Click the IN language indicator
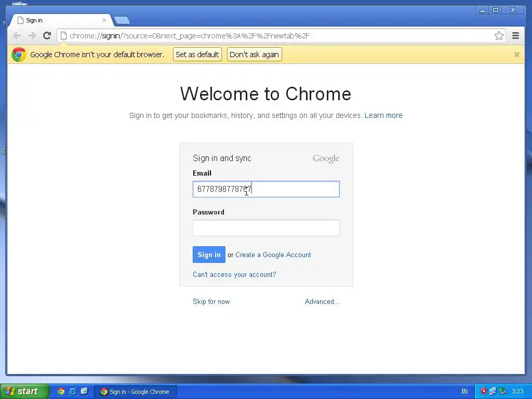Image resolution: width=532 pixels, height=399 pixels. [x=464, y=391]
